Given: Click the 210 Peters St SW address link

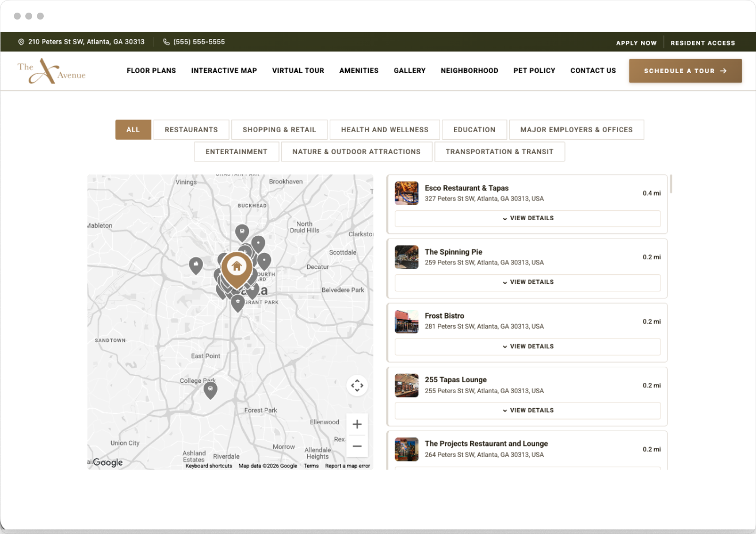Looking at the screenshot, I should coord(86,42).
